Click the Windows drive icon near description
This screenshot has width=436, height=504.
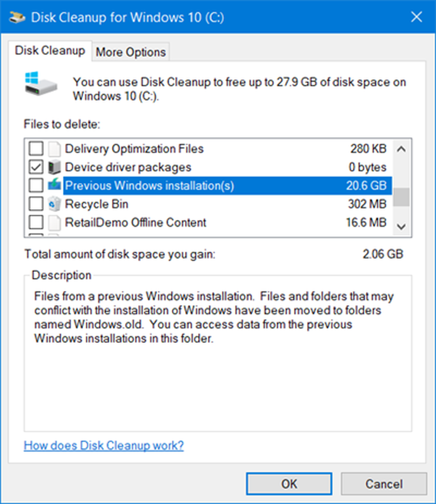pos(40,84)
